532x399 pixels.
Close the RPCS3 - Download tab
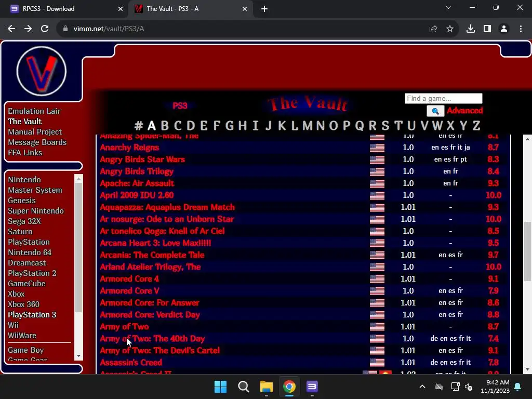point(121,9)
